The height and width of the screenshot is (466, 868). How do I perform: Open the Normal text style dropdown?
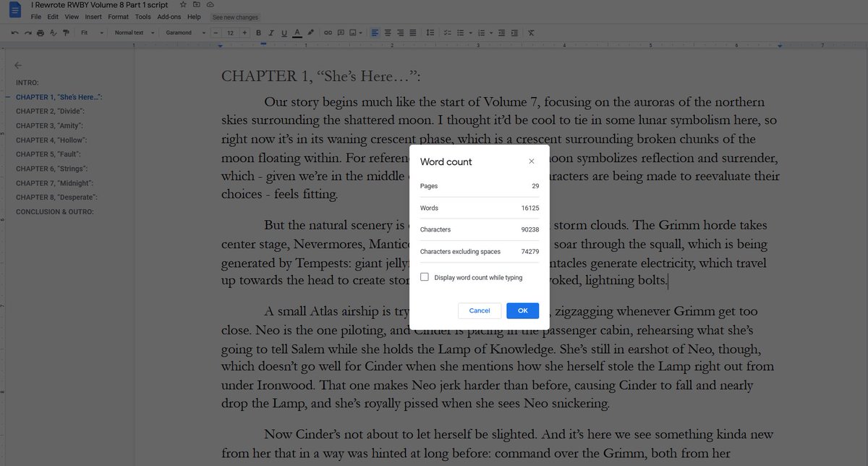134,33
